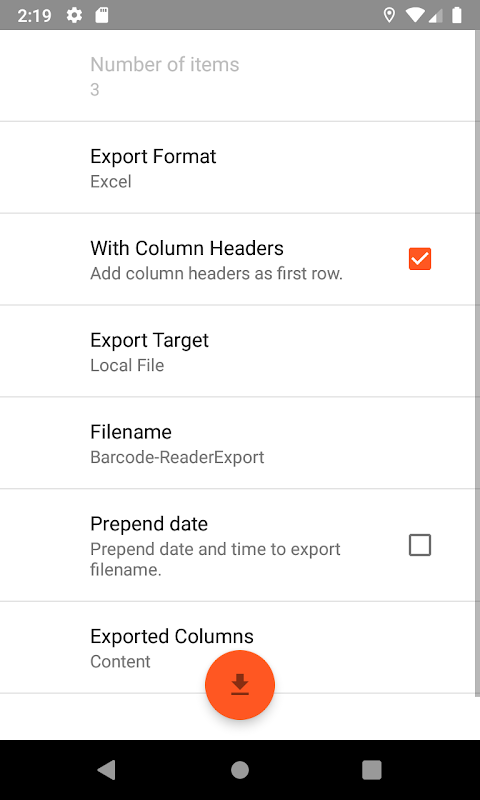This screenshot has width=480, height=800.
Task: Enable the Prepend date checkbox
Action: click(420, 545)
